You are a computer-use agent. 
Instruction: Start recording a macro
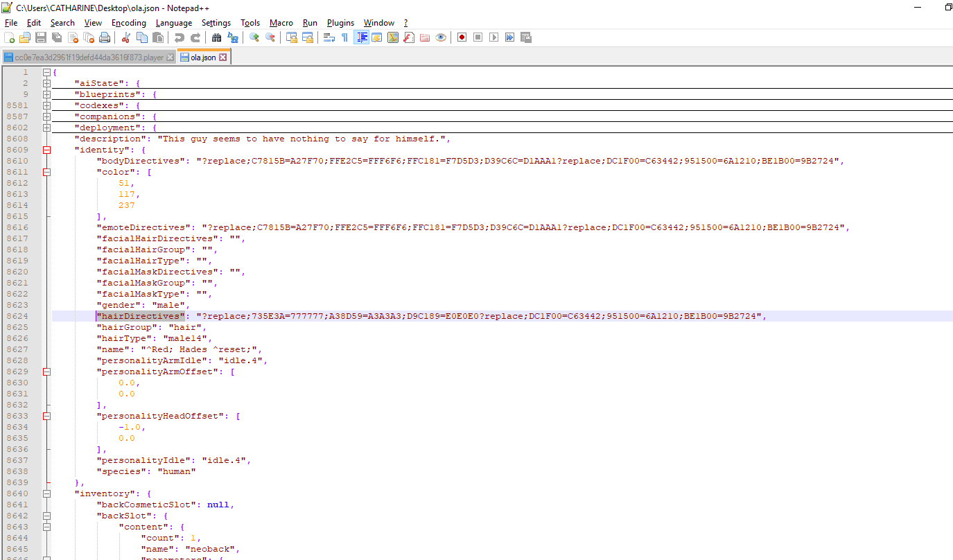tap(462, 37)
